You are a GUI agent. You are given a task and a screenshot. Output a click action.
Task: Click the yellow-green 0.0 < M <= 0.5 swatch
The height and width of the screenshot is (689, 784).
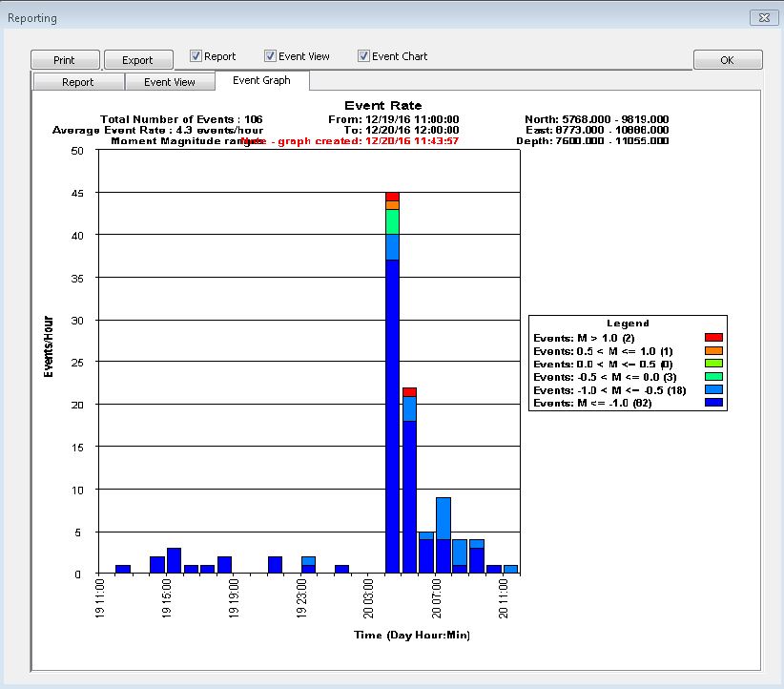(713, 364)
